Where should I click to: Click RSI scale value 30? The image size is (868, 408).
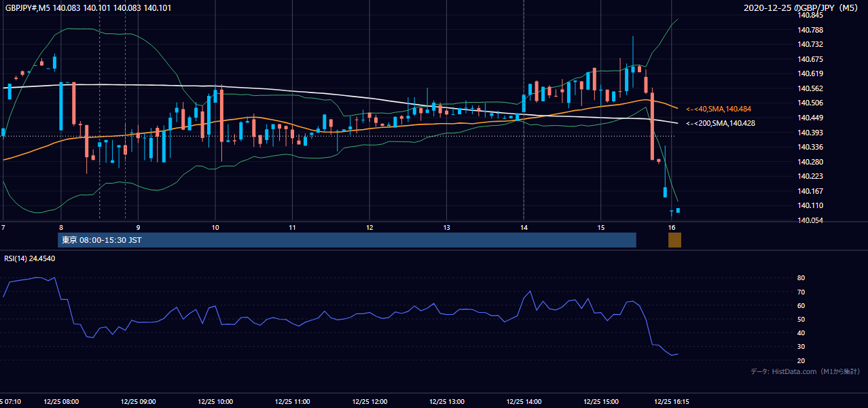[x=801, y=346]
